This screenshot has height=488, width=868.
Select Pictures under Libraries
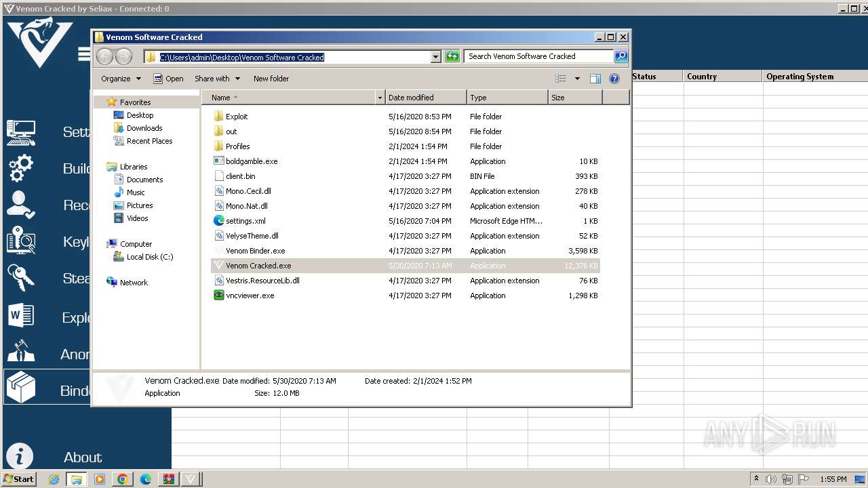click(140, 205)
